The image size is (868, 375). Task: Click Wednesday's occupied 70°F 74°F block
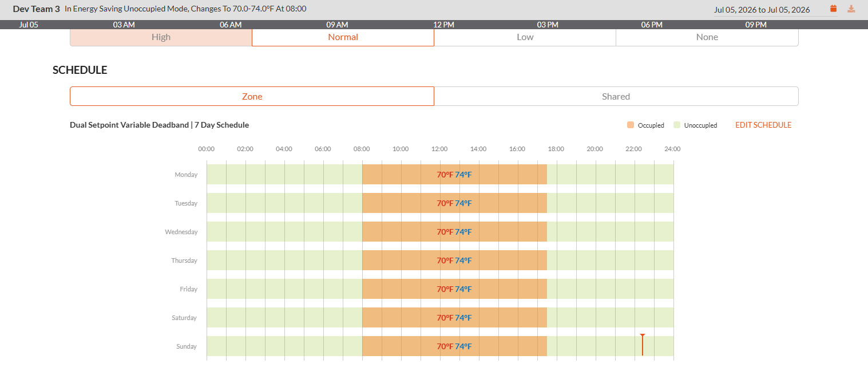454,232
